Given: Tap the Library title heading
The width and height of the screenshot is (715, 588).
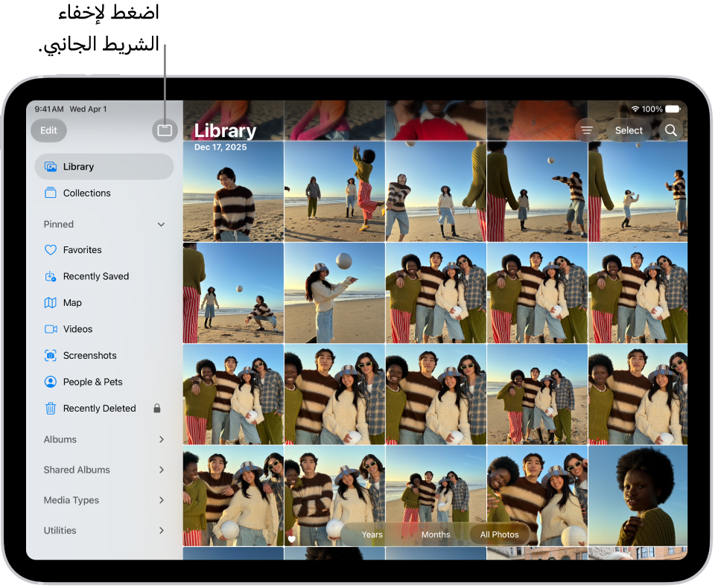Looking at the screenshot, I should click(x=225, y=130).
